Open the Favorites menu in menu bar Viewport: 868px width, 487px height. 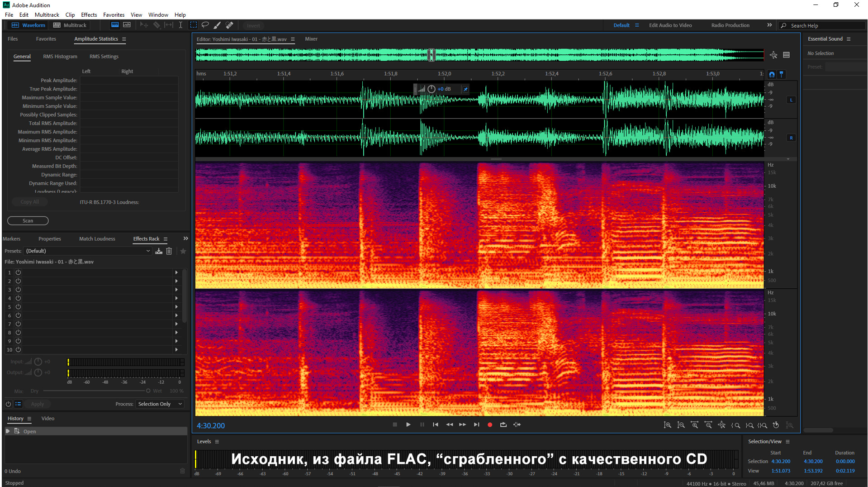[114, 15]
